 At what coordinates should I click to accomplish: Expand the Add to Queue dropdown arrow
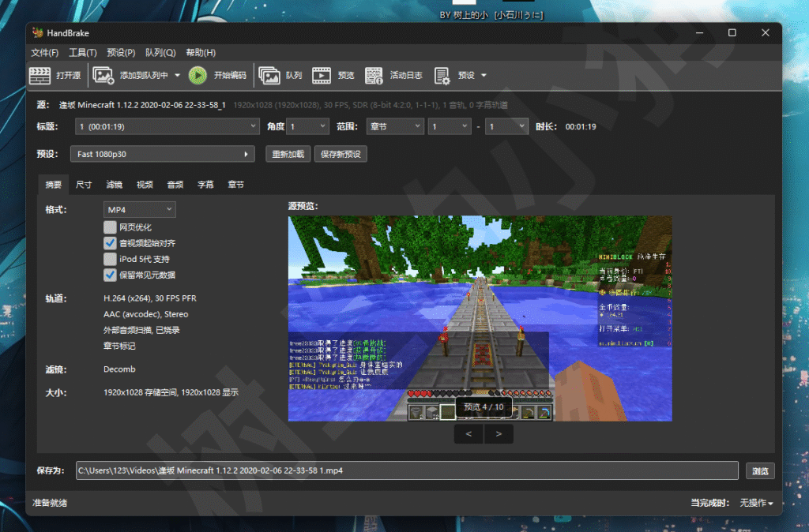click(178, 75)
